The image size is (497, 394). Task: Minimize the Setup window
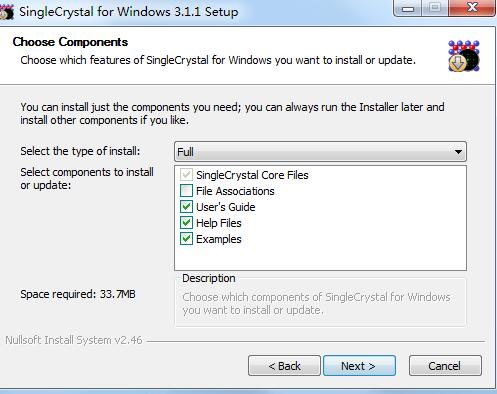(x=408, y=8)
